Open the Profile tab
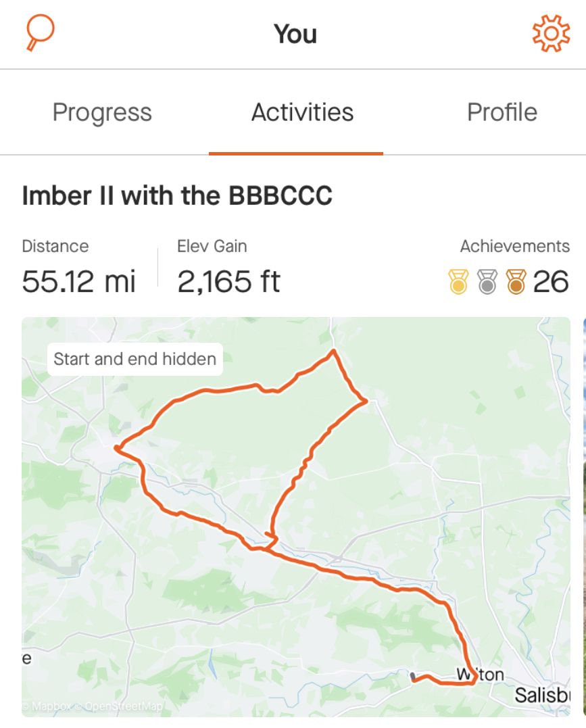The image size is (586, 728). 502,112
